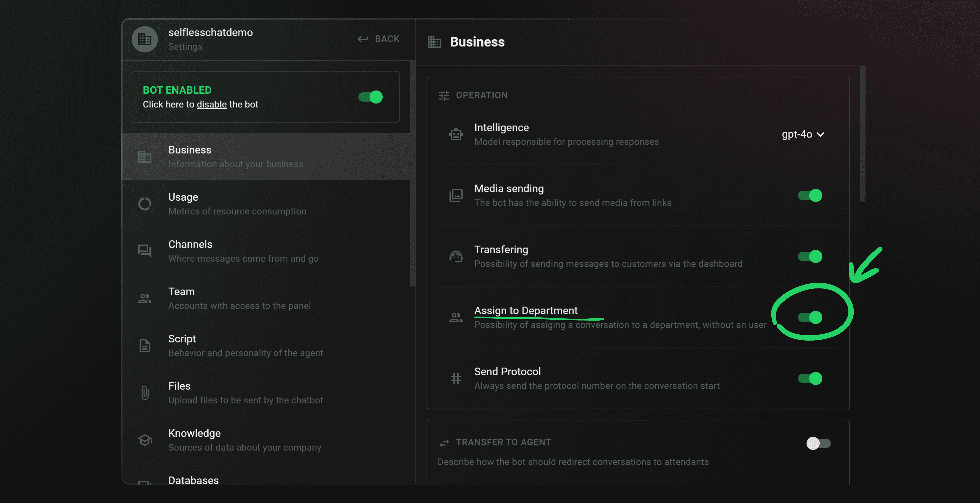Click the Send Protocol hash icon

[x=456, y=378]
